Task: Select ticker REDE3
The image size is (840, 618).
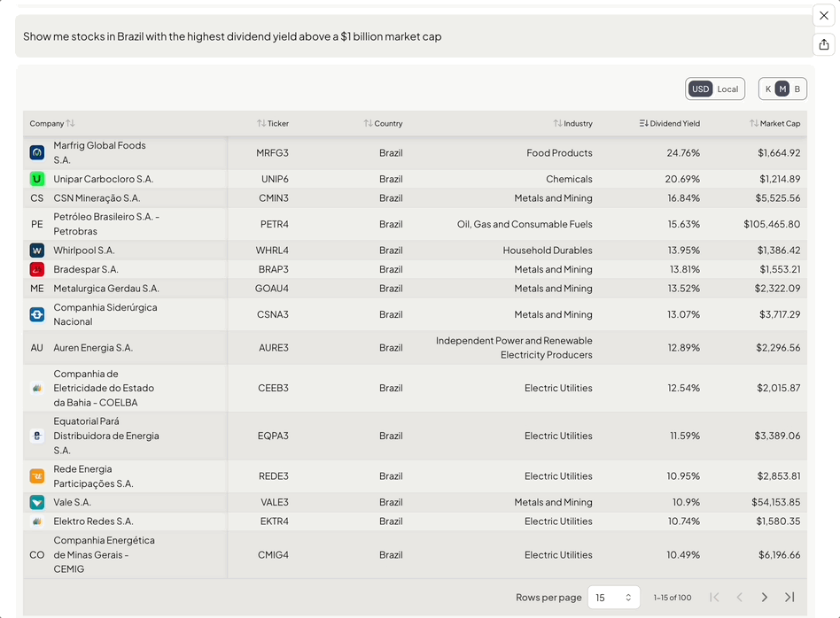Action: tap(274, 476)
